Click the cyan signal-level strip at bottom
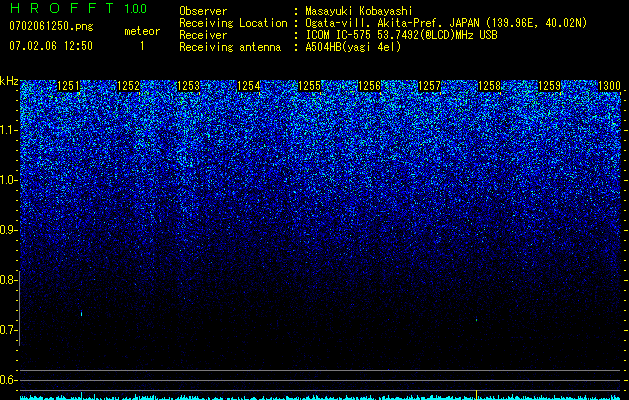 (x=320, y=397)
